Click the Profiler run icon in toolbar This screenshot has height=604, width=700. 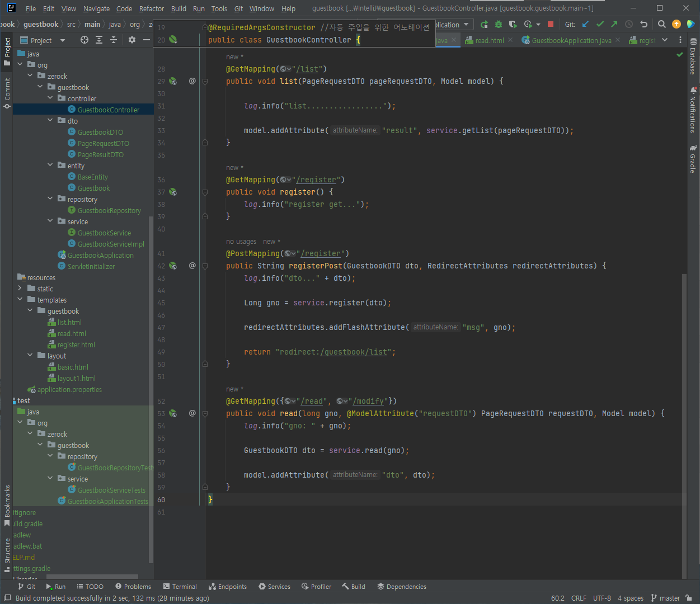(x=528, y=25)
